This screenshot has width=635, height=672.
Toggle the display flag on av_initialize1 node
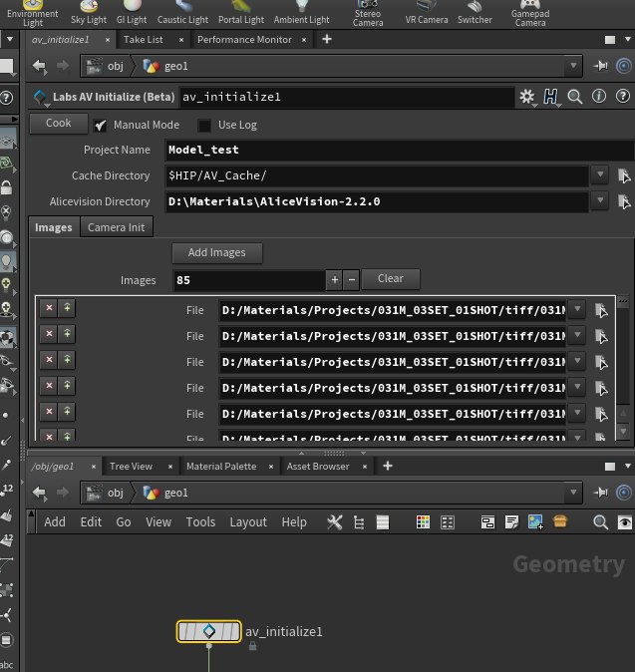click(234, 631)
